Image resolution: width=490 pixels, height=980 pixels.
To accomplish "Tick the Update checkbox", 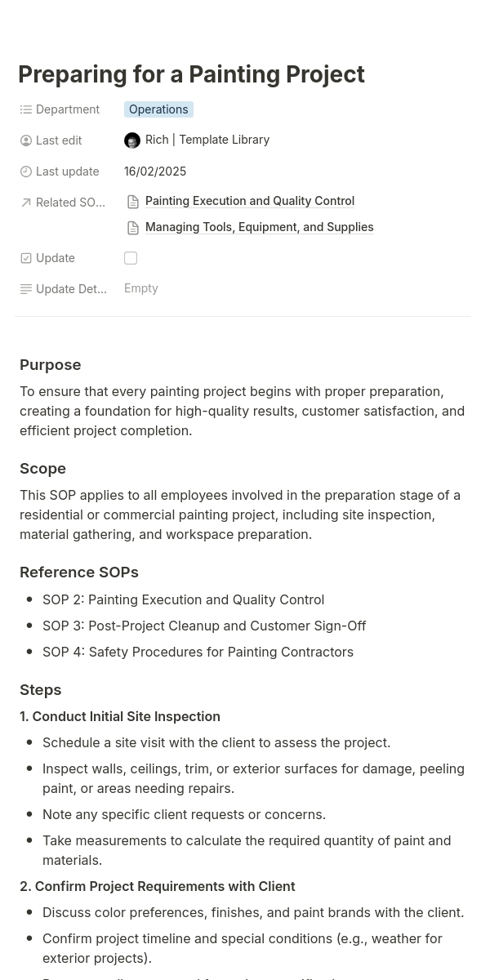I will 131,258.
